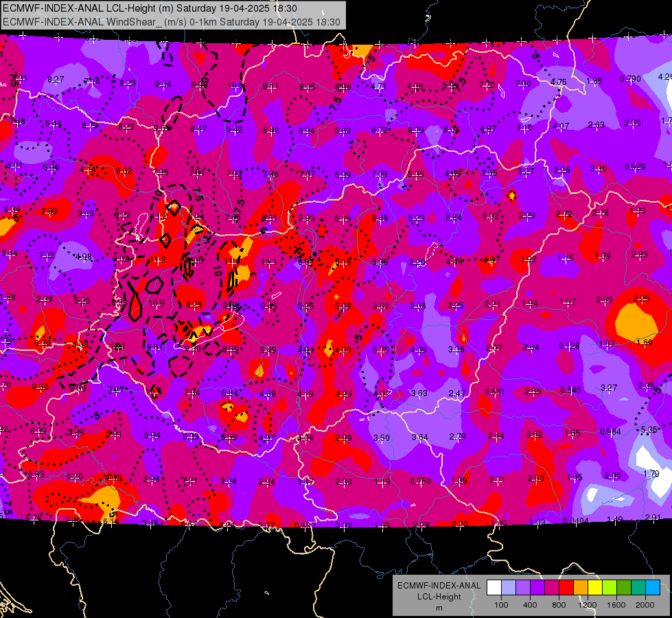The width and height of the screenshot is (672, 618).
Task: Click the map value 0.845
Action: (571, 390)
